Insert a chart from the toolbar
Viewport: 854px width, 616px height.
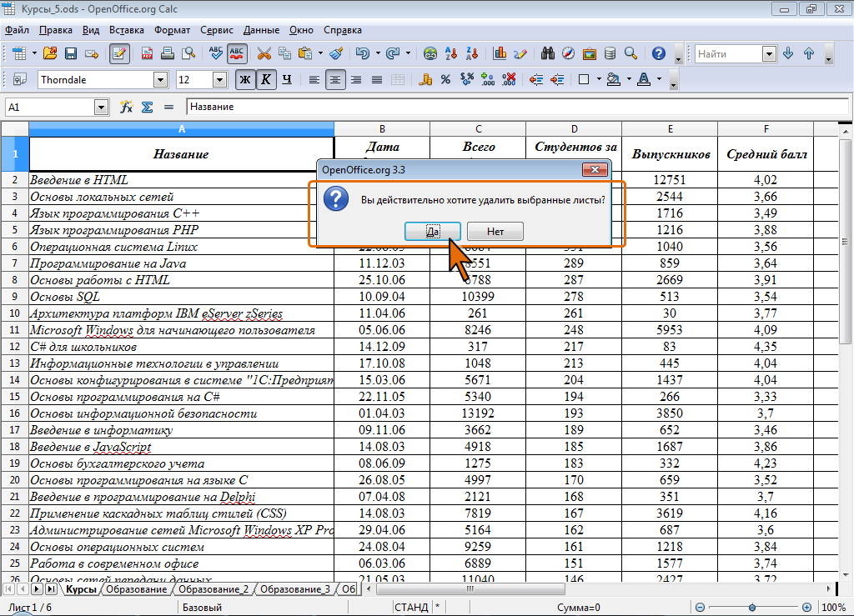click(500, 53)
